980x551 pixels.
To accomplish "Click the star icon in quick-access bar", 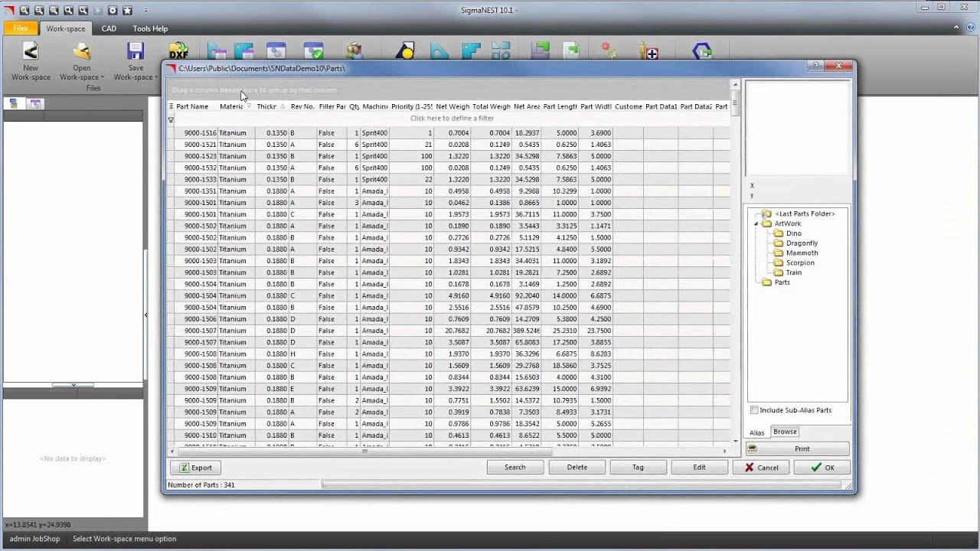I will [x=127, y=10].
